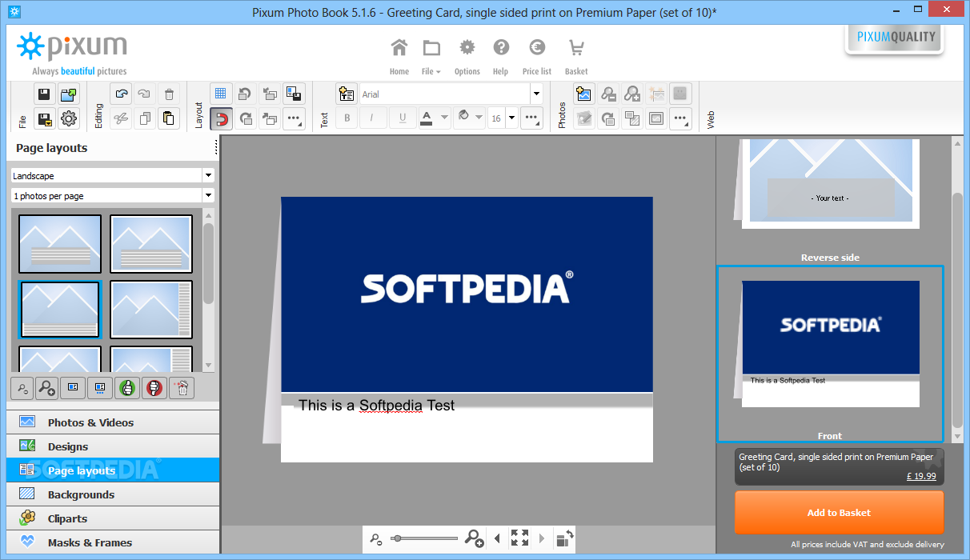The width and height of the screenshot is (970, 560).
Task: Toggle Bold text formatting
Action: pyautogui.click(x=347, y=118)
